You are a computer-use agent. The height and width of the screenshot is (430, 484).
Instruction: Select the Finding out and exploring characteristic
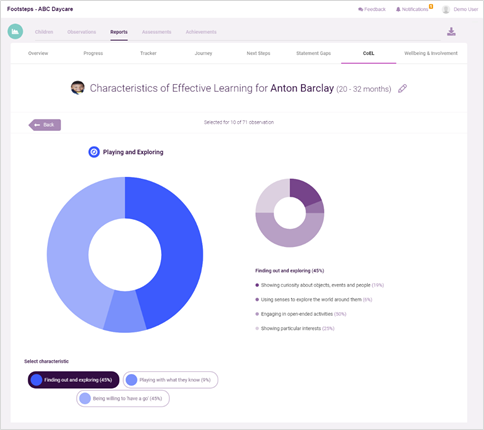pos(73,380)
